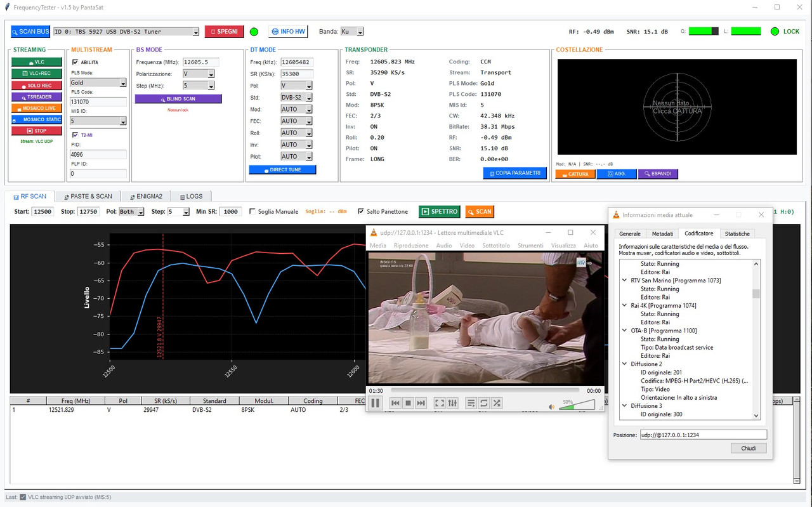812x507 pixels.
Task: Enable the Soglia Manuale checkbox
Action: click(252, 211)
